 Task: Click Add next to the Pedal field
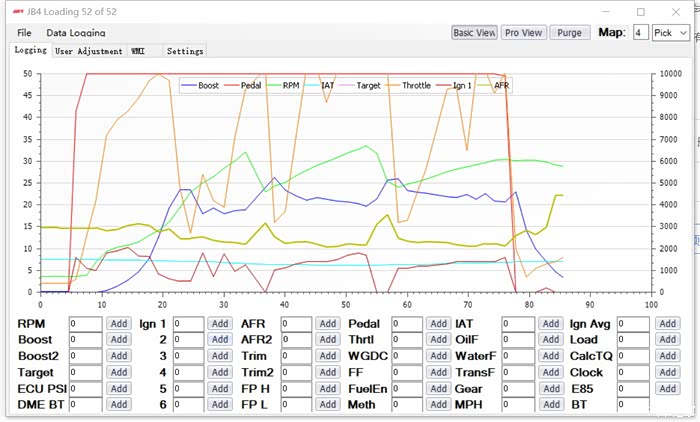click(438, 324)
